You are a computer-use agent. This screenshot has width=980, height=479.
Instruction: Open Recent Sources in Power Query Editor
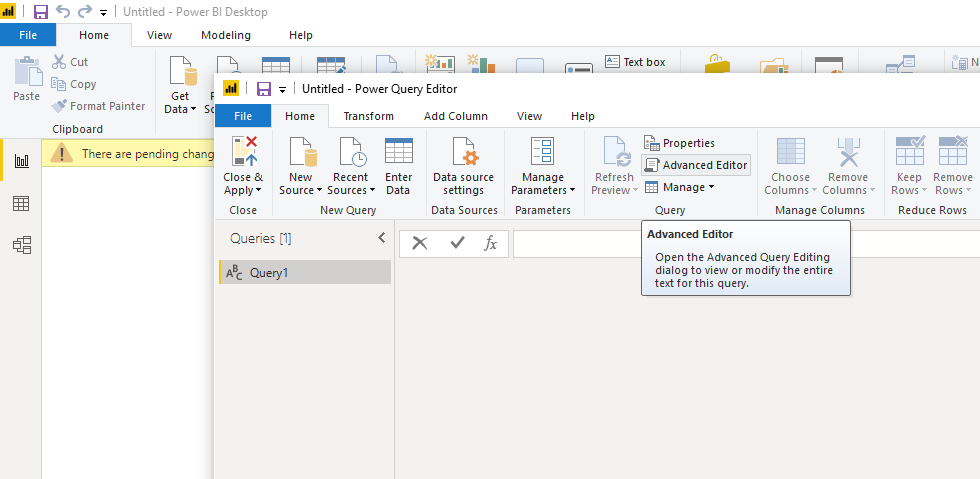point(351,166)
